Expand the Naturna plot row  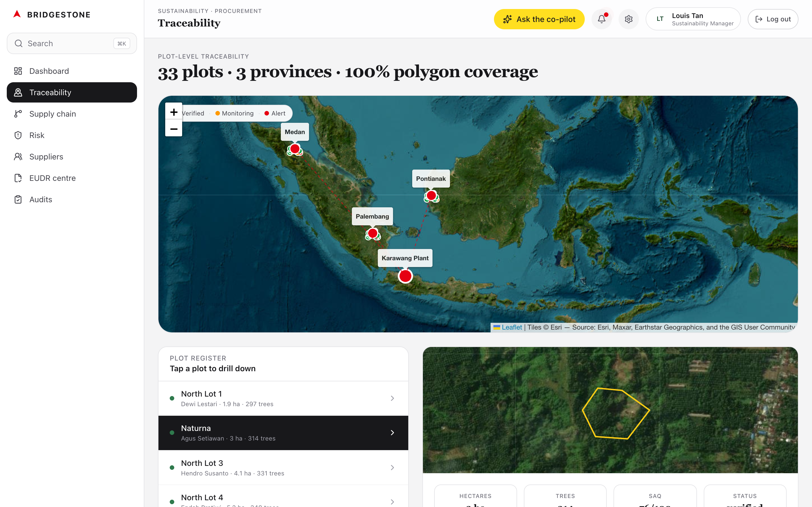coord(283,433)
